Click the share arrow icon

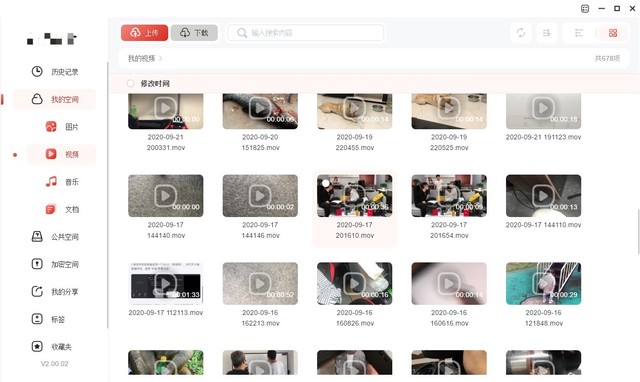37,291
